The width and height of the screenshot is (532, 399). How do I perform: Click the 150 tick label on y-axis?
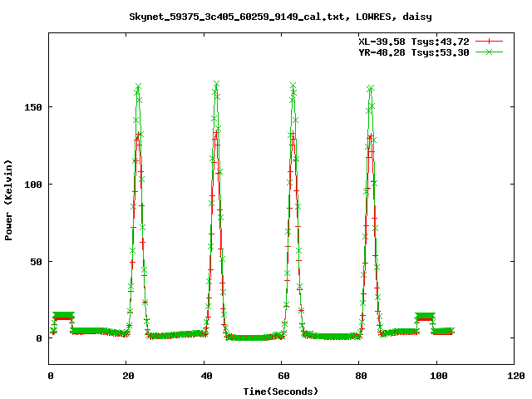(34, 107)
